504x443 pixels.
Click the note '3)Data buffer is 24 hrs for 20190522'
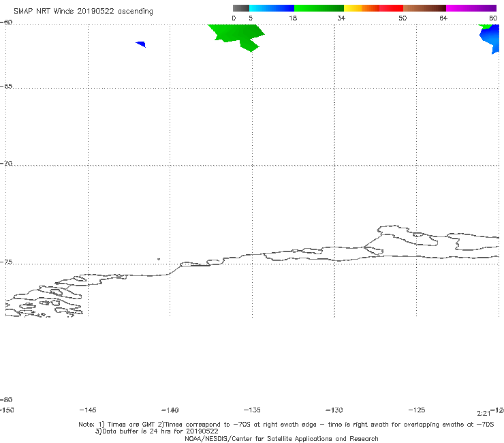pyautogui.click(x=157, y=431)
